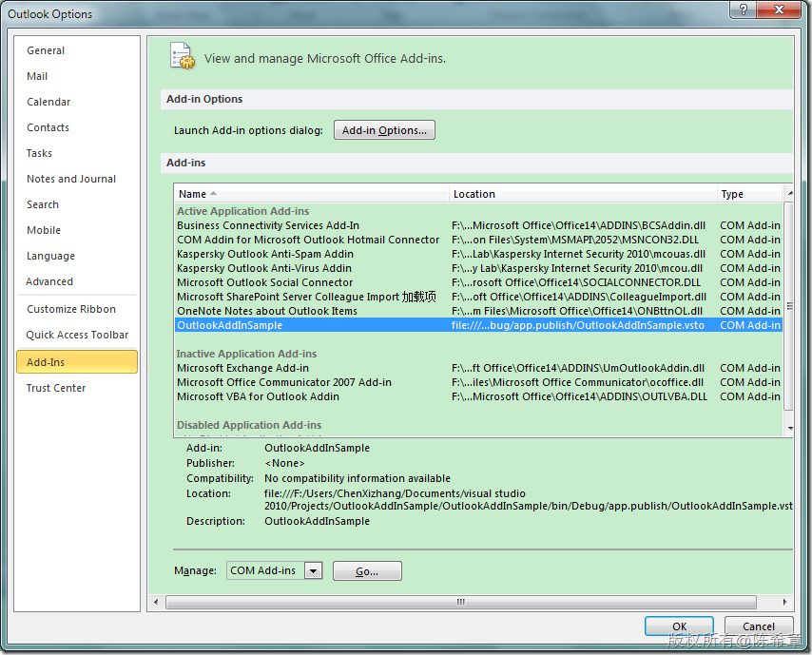Click OK to confirm Outlook Options
812x655 pixels.
click(x=679, y=626)
